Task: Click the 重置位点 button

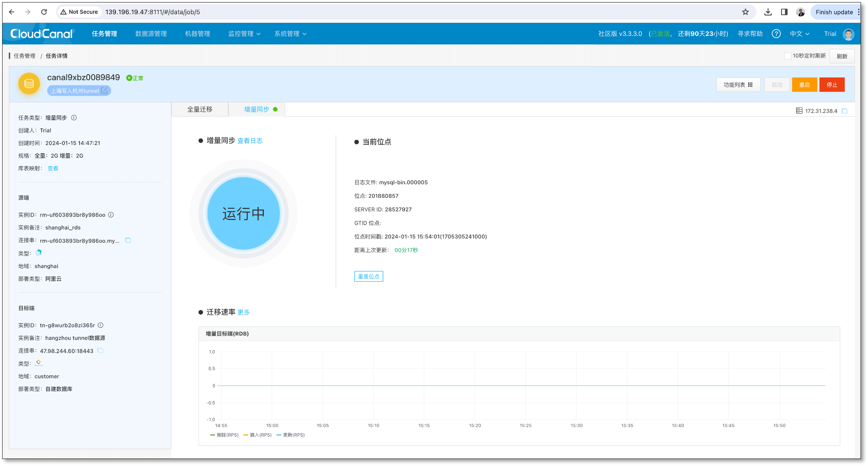Action: pos(368,276)
